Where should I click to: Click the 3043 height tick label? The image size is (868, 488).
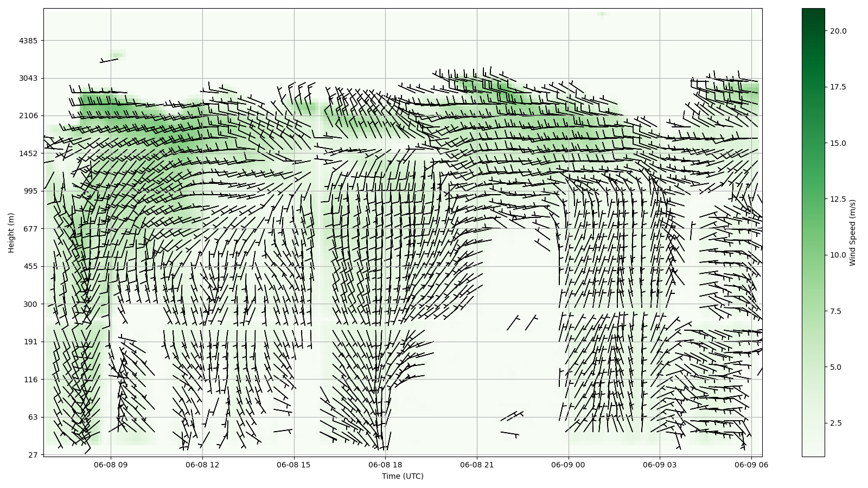(x=28, y=78)
